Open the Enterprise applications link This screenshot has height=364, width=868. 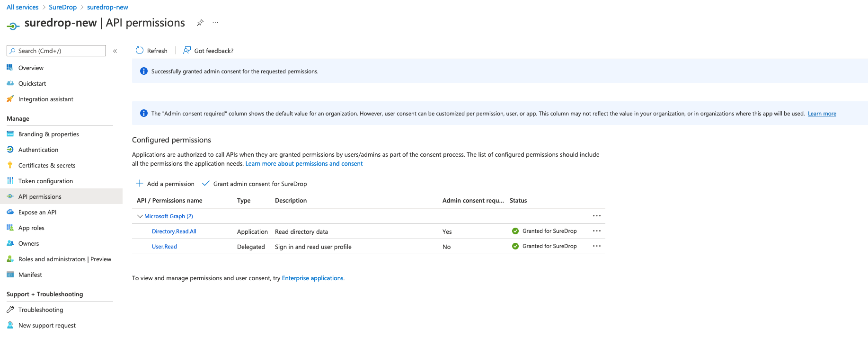pos(313,278)
